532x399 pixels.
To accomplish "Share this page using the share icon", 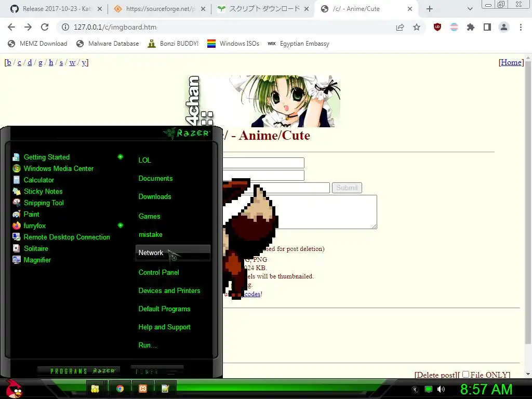I will pyautogui.click(x=400, y=27).
